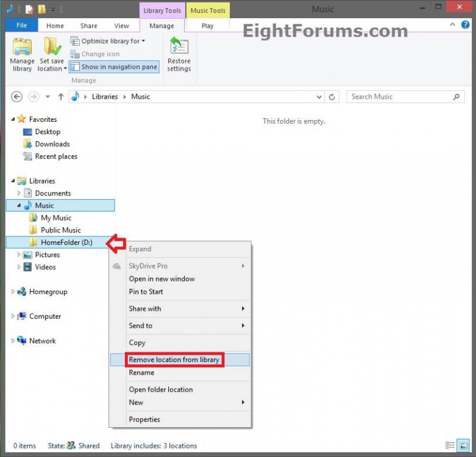The image size is (476, 457).
Task: Click the Search Music field
Action: click(x=399, y=97)
